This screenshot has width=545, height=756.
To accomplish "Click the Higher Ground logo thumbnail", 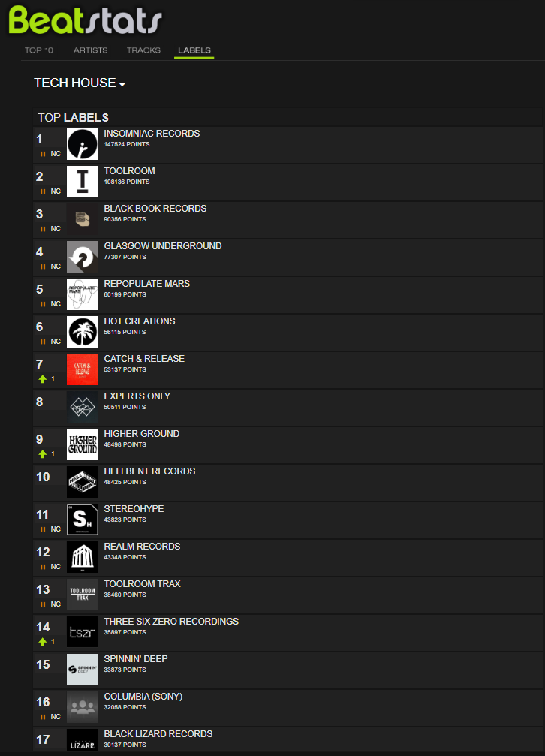I will point(83,444).
